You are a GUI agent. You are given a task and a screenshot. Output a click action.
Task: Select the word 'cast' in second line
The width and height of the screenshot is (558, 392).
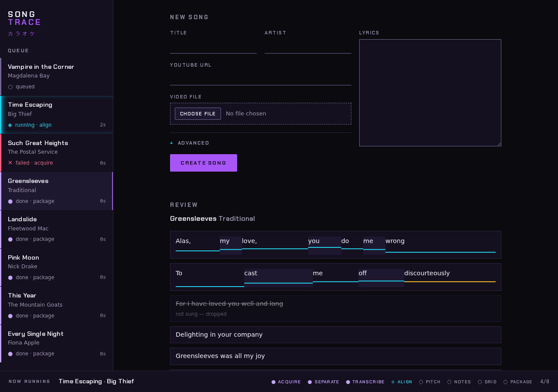pyautogui.click(x=279, y=277)
